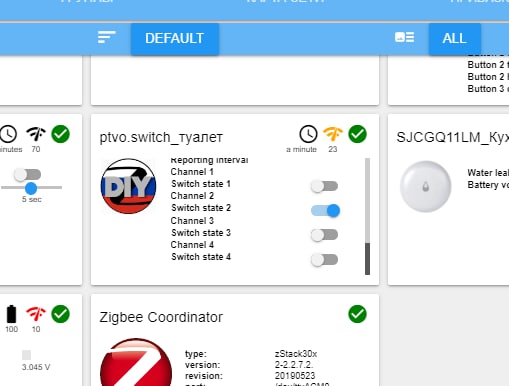Screen dimensions: 509x386
Task: Click the version value 2-2.2.7.2.
Action: click(294, 365)
